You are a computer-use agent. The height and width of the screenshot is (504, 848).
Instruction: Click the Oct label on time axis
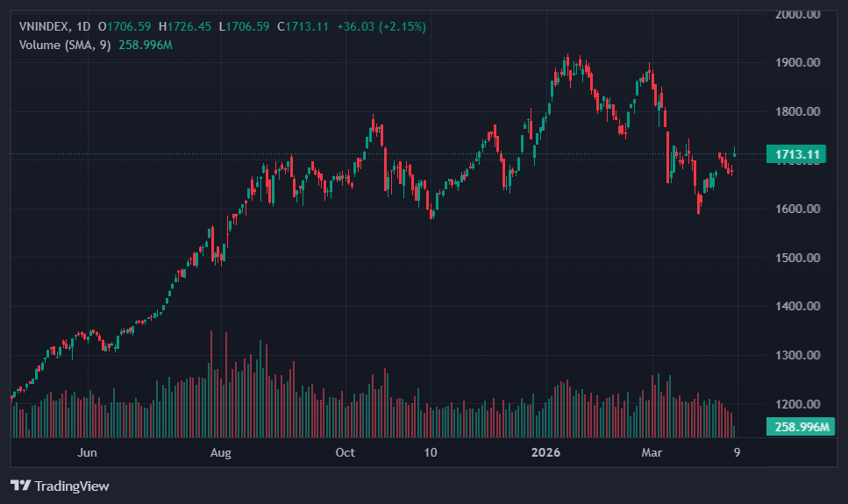pyautogui.click(x=346, y=453)
